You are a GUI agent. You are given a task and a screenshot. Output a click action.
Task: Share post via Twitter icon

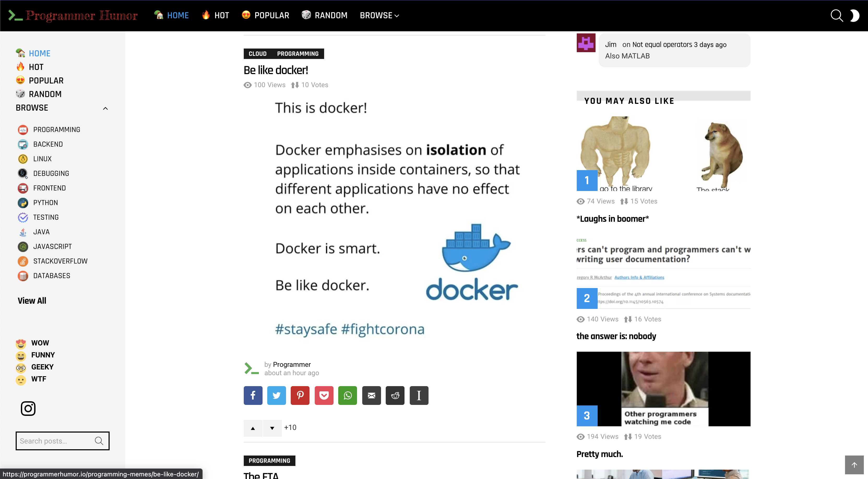(276, 395)
